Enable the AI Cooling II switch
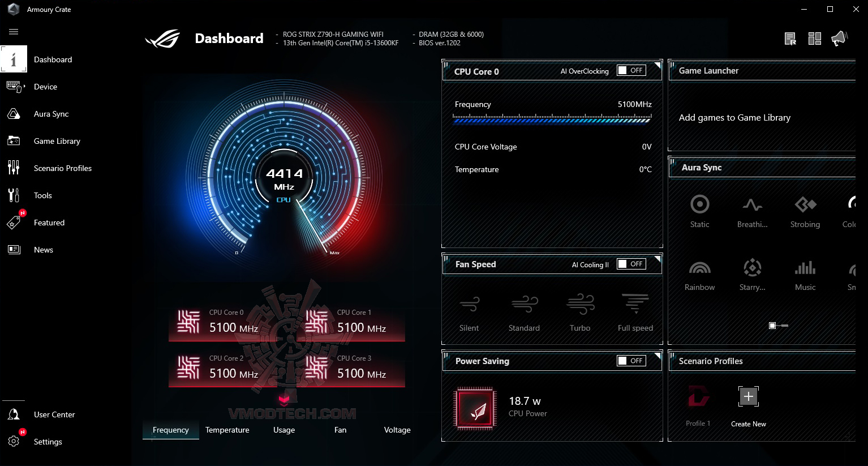This screenshot has height=466, width=868. [631, 264]
